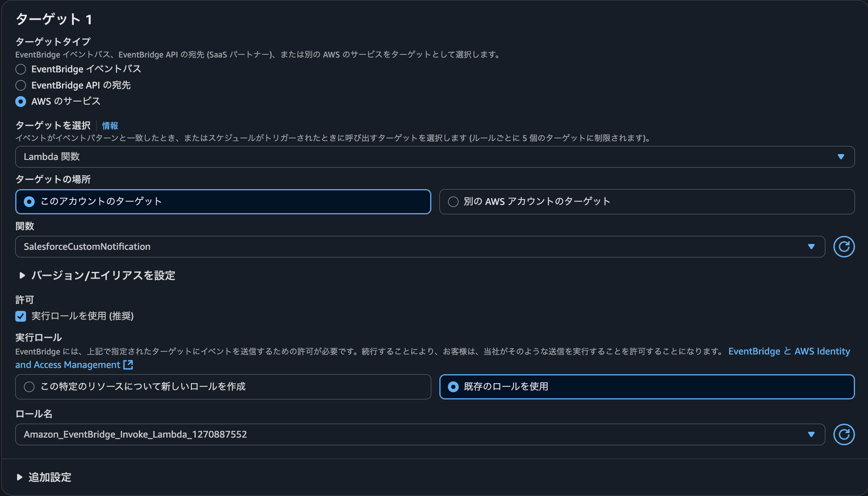Refresh the role name list
868x496 pixels.
pos(844,434)
